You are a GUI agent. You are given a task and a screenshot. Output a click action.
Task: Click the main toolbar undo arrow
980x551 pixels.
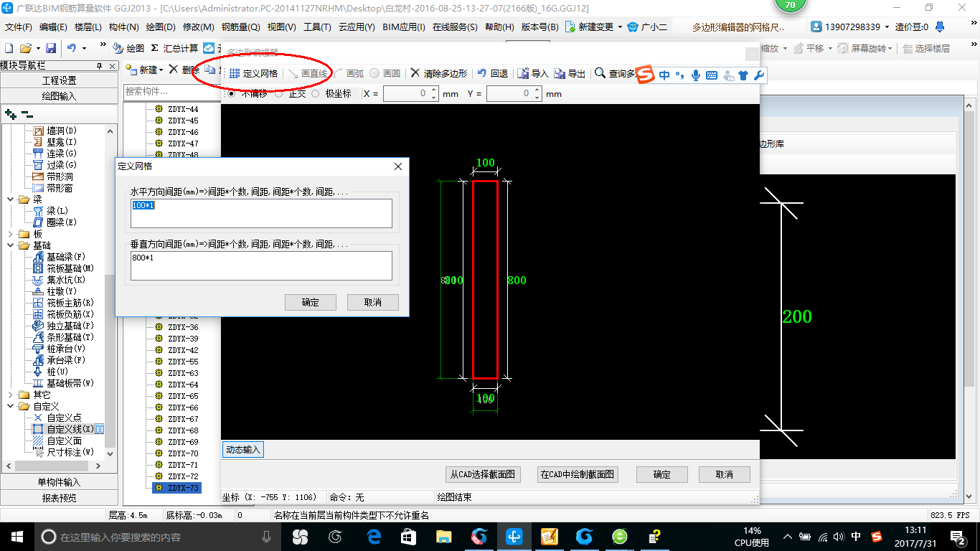click(72, 48)
